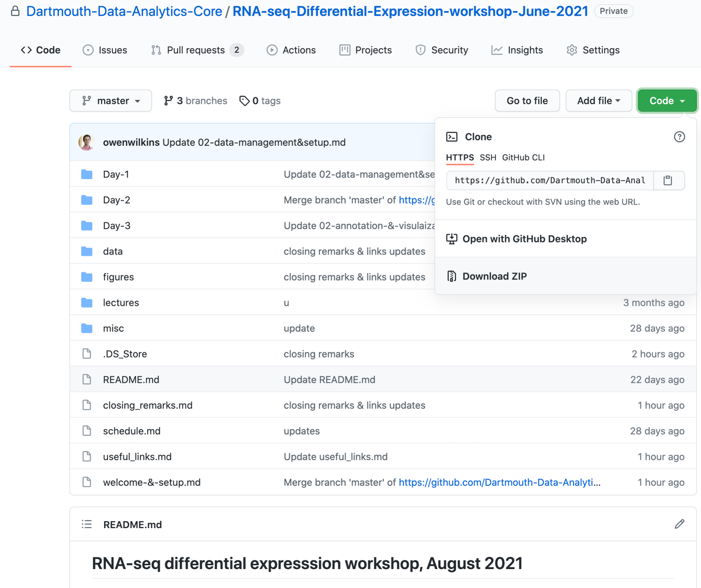Expand the Add file dropdown
This screenshot has height=588, width=701.
[598, 101]
